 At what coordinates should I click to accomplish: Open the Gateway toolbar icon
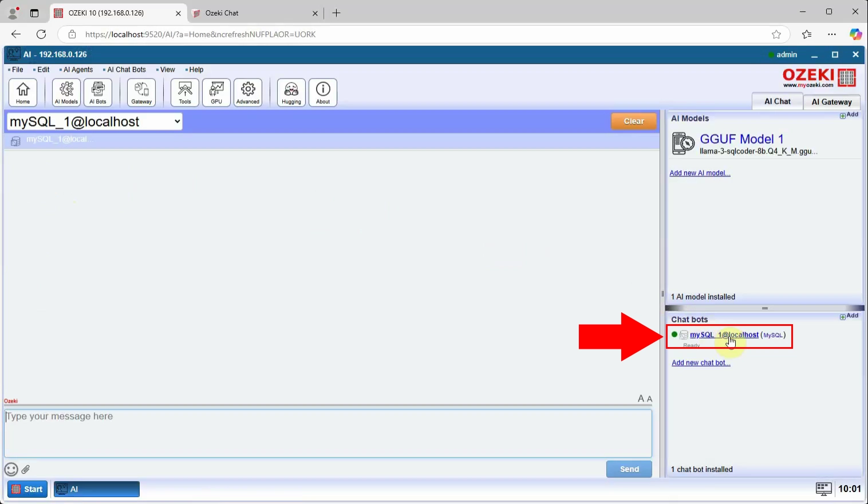pos(141,92)
